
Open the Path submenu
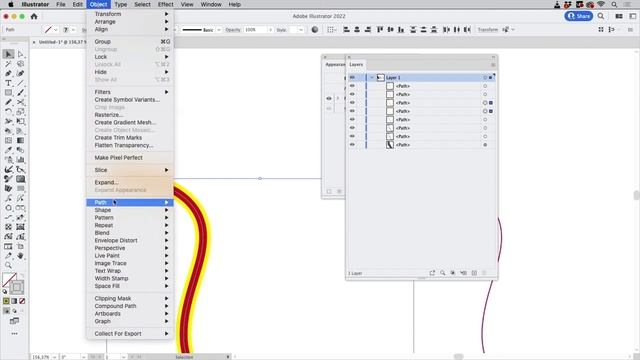131,202
